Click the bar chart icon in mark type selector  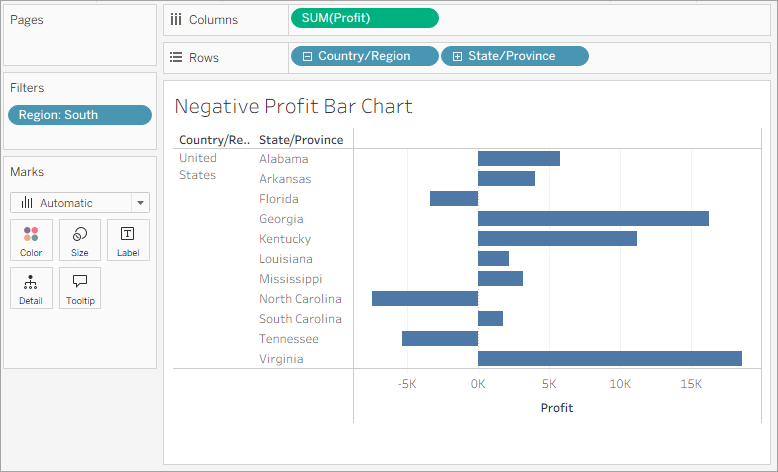point(28,203)
